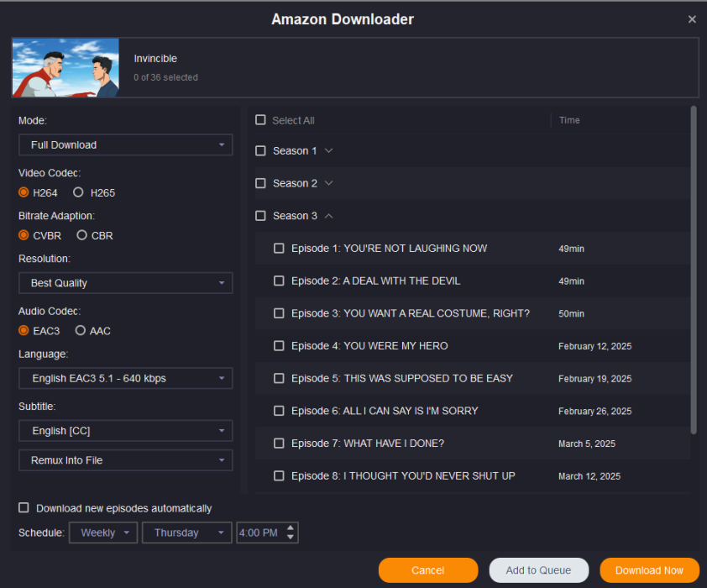
Task: Click the February 26, 2025 date text
Action: pyautogui.click(x=594, y=411)
